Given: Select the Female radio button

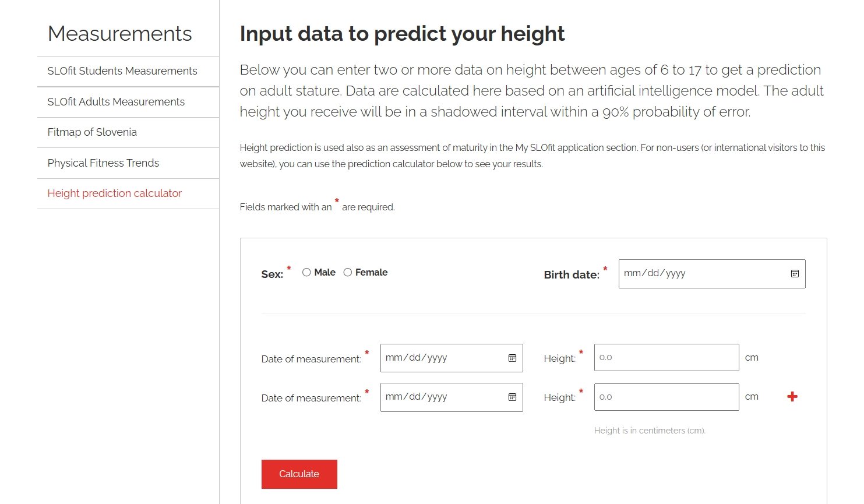Looking at the screenshot, I should (348, 273).
